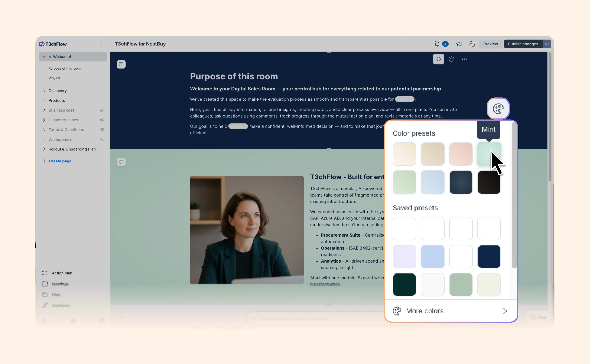Toggle visibility of Business case page
590x364 pixels.
[x=102, y=110]
